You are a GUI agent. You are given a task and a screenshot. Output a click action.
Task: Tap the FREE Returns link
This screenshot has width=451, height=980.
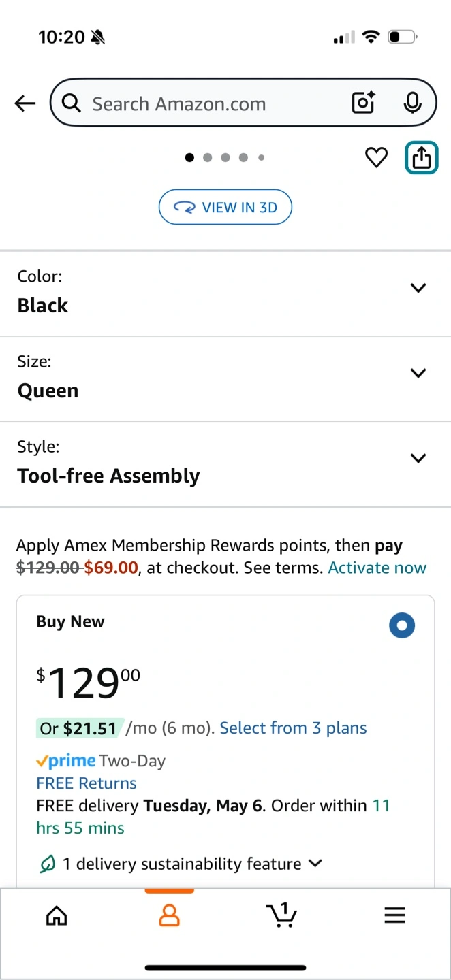click(x=87, y=783)
